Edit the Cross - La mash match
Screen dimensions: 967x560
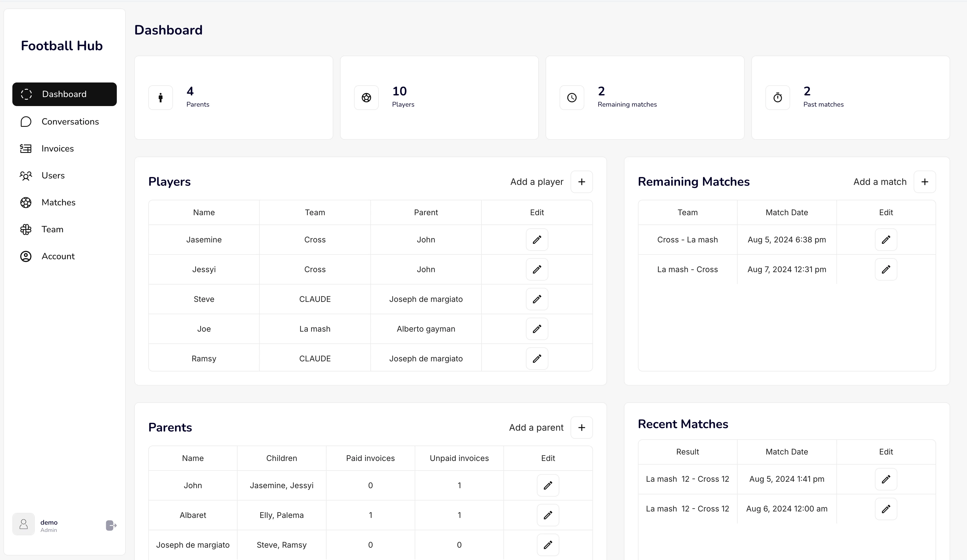click(x=886, y=240)
